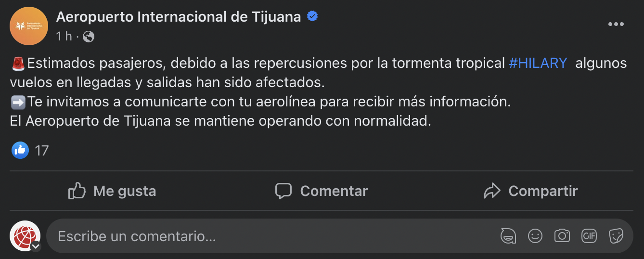Open the emoji picker

[535, 236]
